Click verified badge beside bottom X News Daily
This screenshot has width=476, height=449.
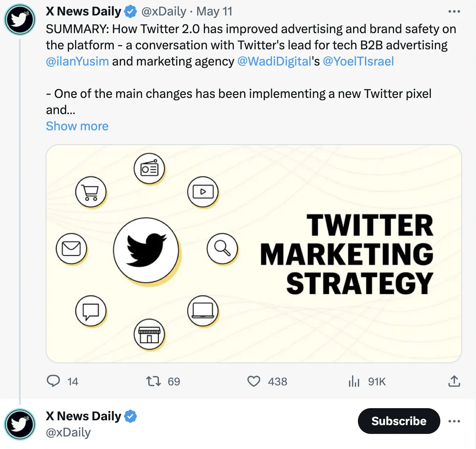coord(130,416)
